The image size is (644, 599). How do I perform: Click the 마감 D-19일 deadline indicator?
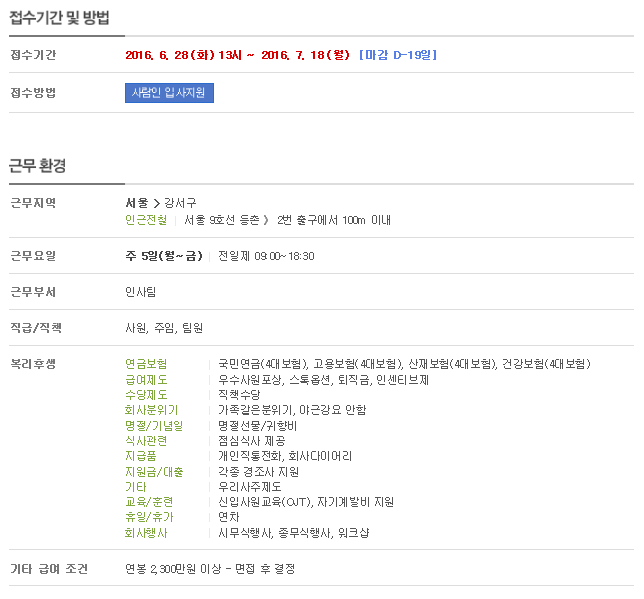click(x=397, y=55)
